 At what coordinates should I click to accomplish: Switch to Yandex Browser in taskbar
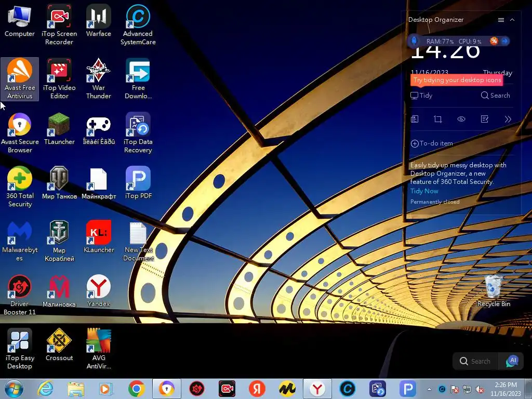pyautogui.click(x=317, y=389)
